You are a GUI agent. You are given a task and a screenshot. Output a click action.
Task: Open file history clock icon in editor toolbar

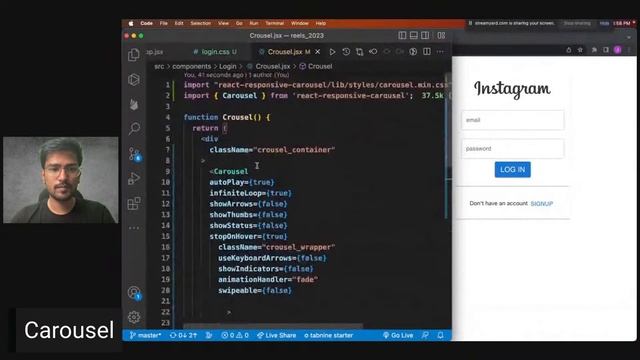click(x=346, y=52)
